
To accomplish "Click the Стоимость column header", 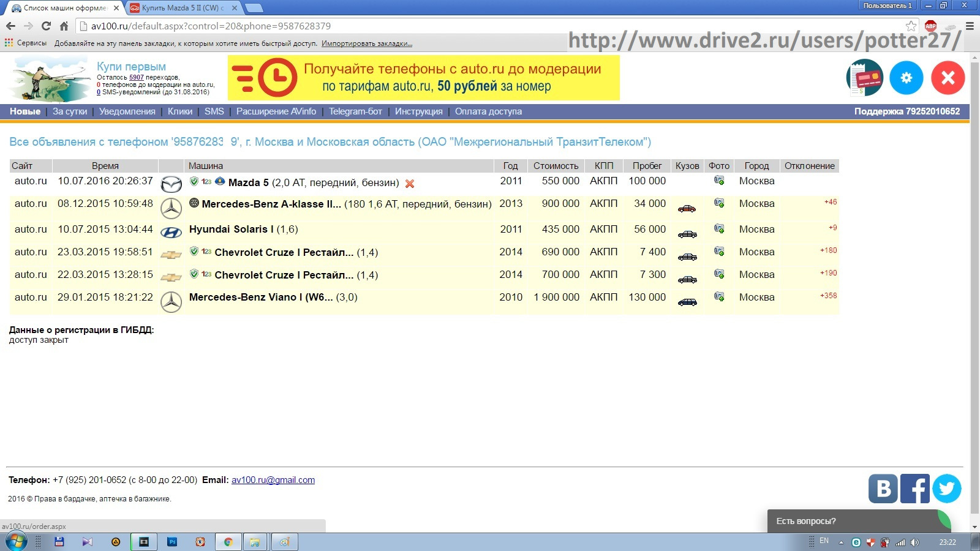I will point(556,166).
